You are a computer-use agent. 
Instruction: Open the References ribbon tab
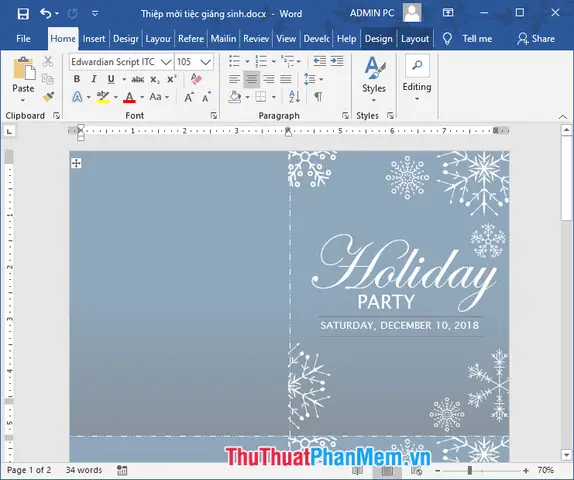pos(191,38)
